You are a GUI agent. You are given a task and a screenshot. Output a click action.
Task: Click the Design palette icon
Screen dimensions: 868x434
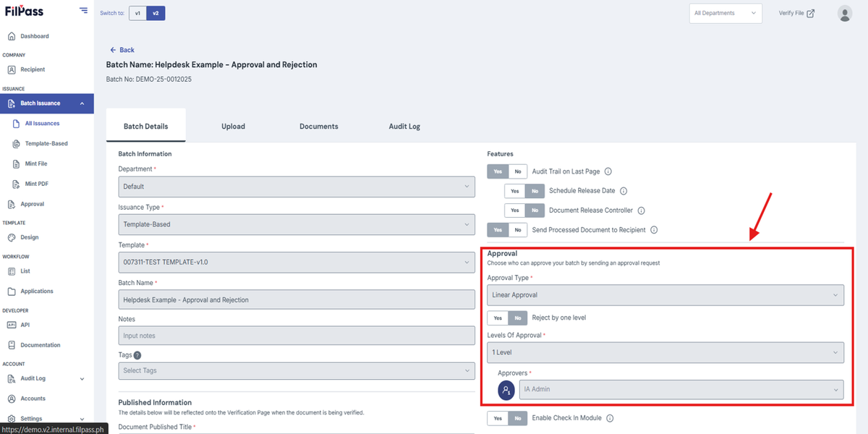click(12, 237)
